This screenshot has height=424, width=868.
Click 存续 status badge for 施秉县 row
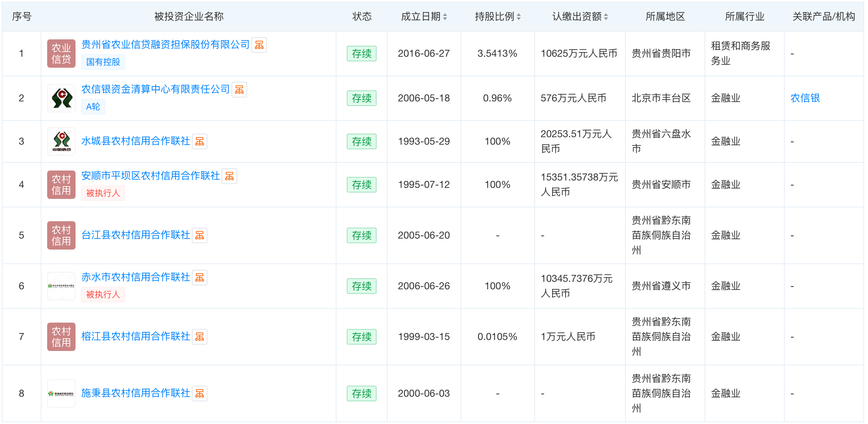(x=361, y=394)
